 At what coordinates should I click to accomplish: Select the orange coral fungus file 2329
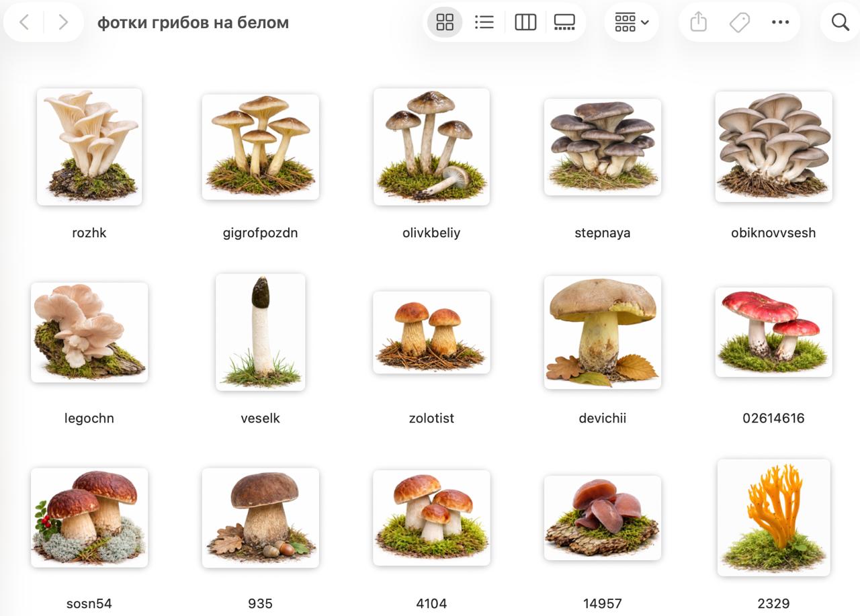point(773,517)
